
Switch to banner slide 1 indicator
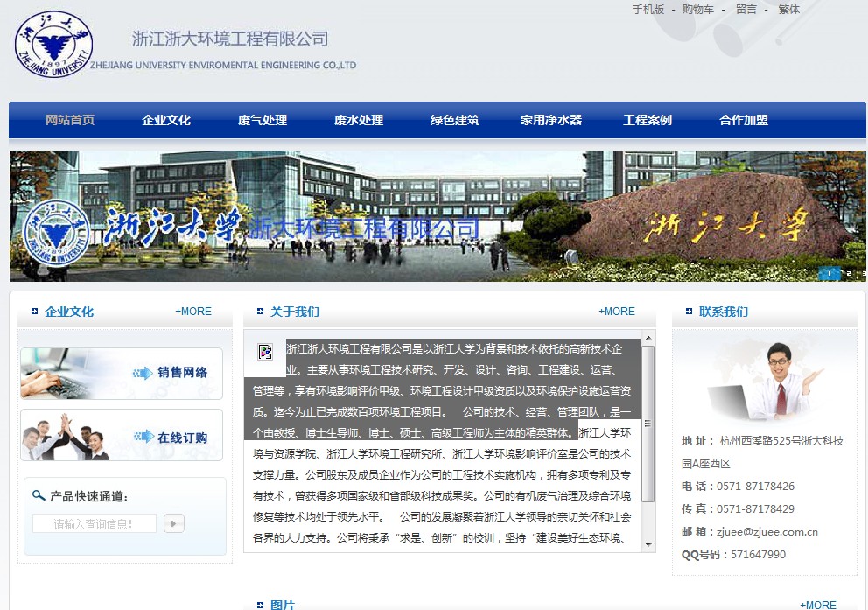[829, 273]
